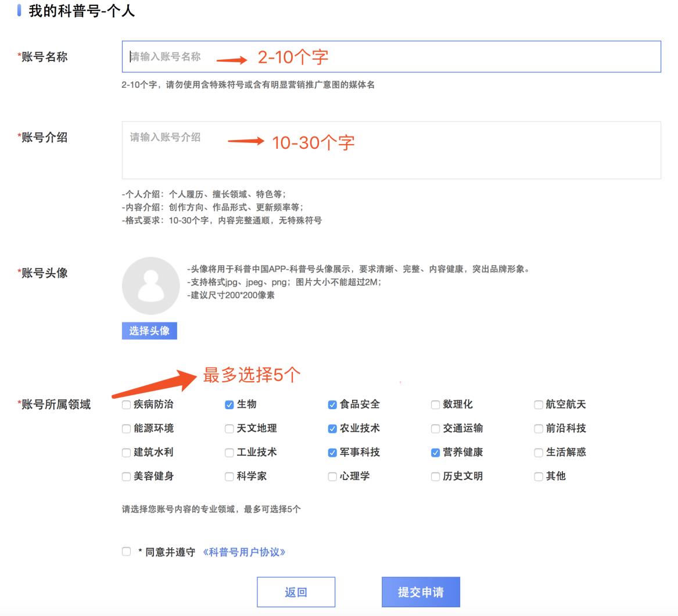The height and width of the screenshot is (616, 678).
Task: Open the 《科普号用户协议》 link
Action: 244,553
